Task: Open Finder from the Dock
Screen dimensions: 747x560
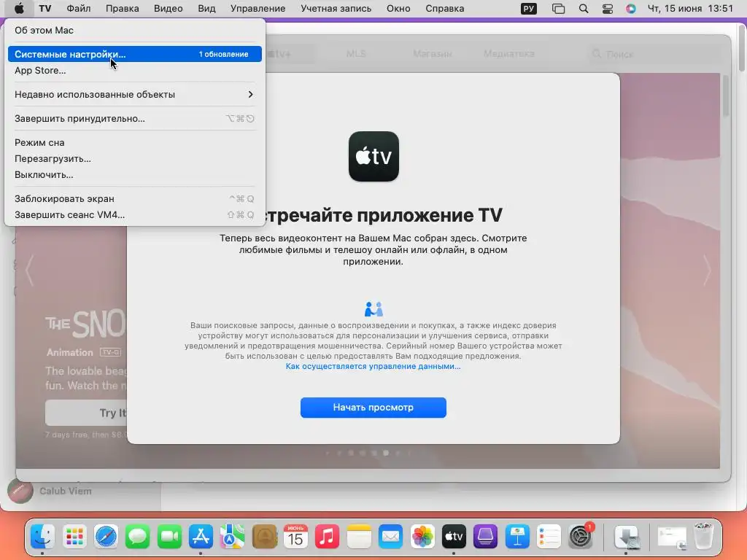Action: [x=42, y=537]
